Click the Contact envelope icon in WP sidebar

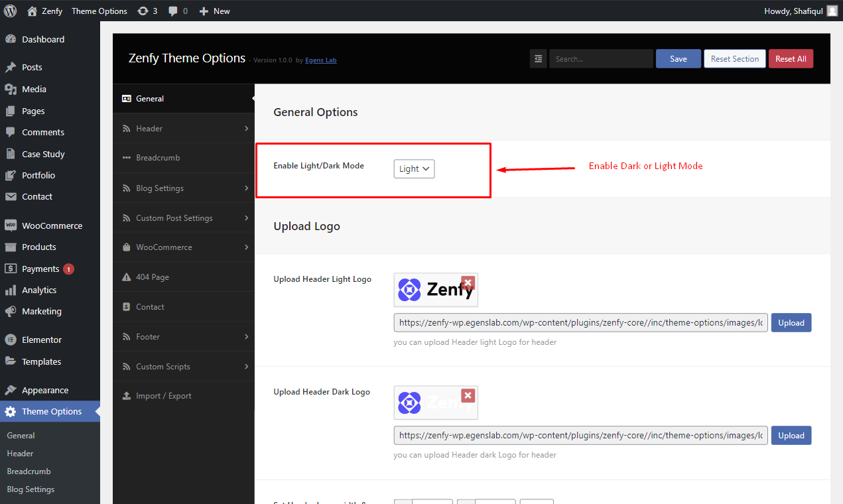(10, 196)
